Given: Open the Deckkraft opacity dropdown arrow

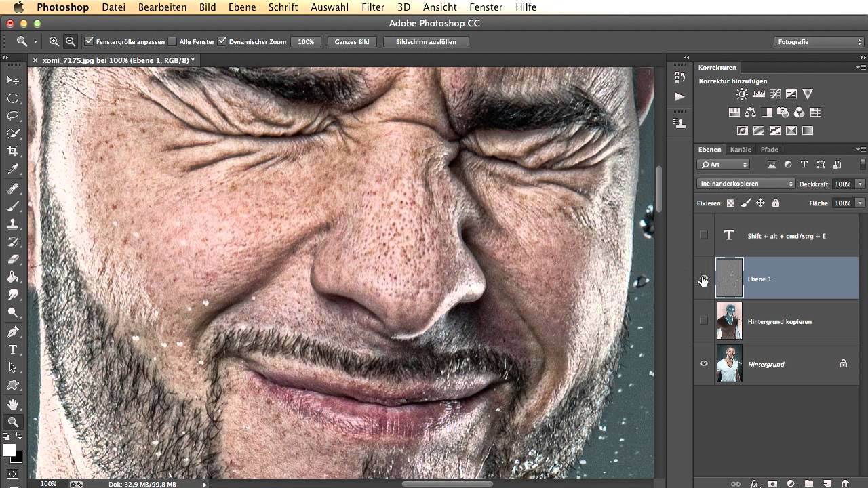Looking at the screenshot, I should (x=860, y=184).
